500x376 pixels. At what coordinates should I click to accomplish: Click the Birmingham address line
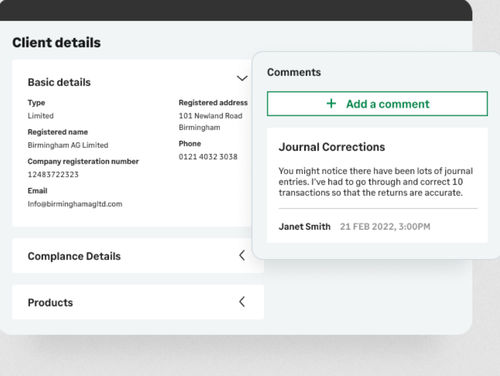[x=199, y=127]
